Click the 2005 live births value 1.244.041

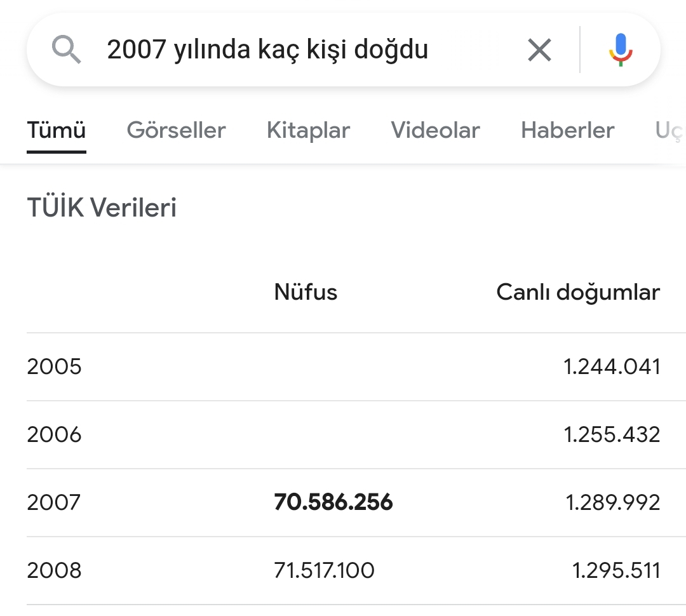click(x=612, y=366)
